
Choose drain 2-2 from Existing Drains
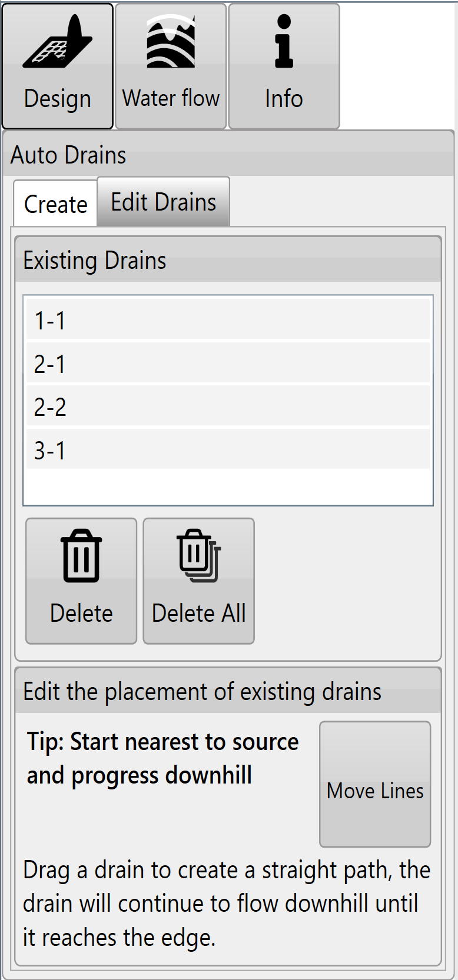click(x=228, y=406)
